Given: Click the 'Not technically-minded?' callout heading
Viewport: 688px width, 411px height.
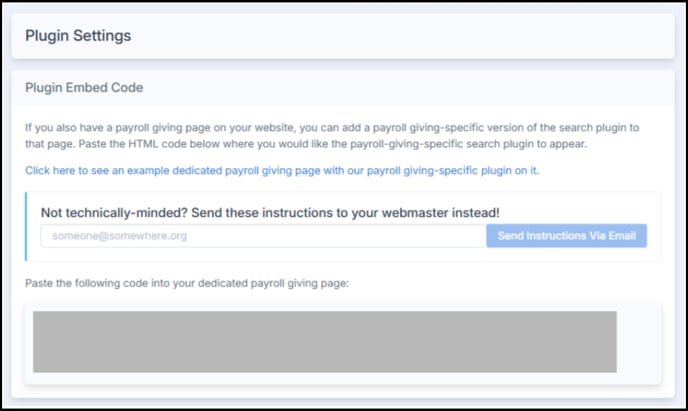Looking at the screenshot, I should click(270, 213).
